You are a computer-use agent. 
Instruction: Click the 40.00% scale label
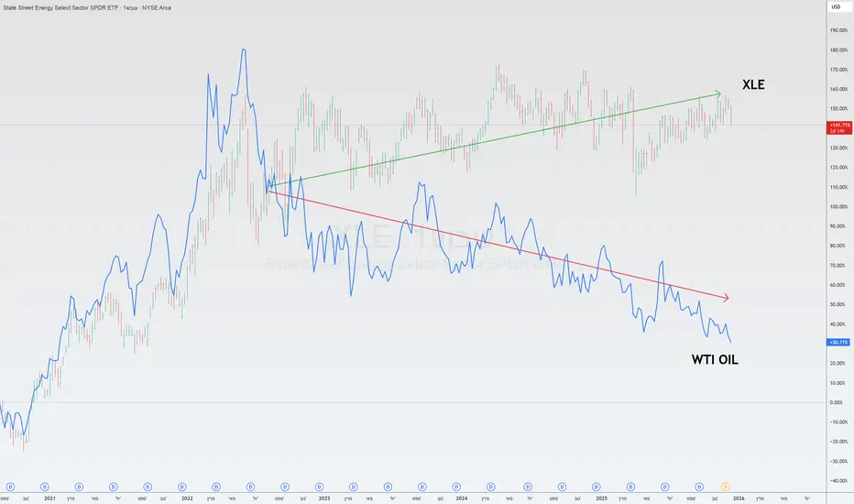(838, 324)
